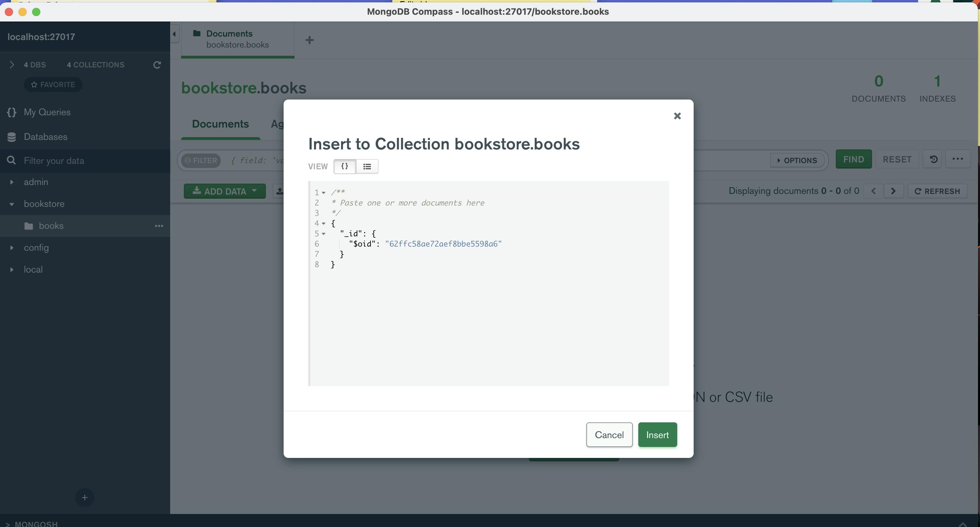Open a new tab with plus icon
Viewport: 980px width, 527px height.
click(x=309, y=40)
